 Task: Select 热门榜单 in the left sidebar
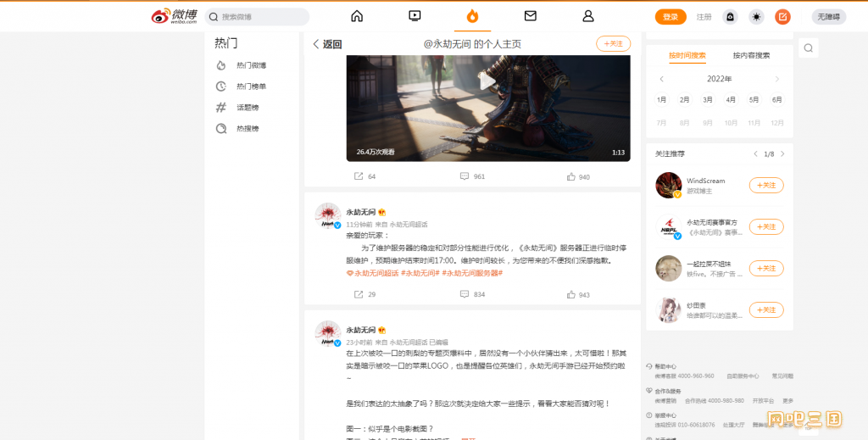click(x=251, y=86)
